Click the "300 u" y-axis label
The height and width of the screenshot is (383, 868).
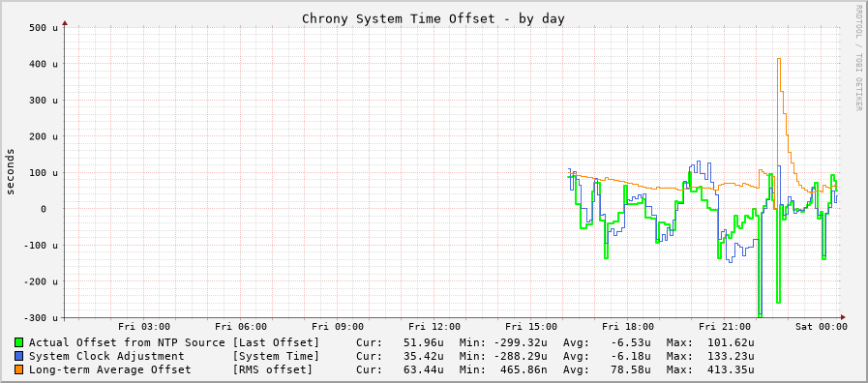[43, 101]
